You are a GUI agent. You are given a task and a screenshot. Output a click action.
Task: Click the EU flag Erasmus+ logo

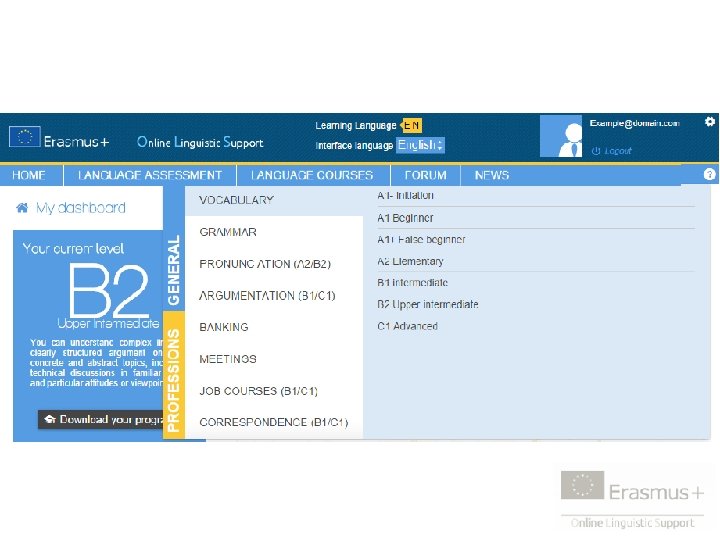59,138
